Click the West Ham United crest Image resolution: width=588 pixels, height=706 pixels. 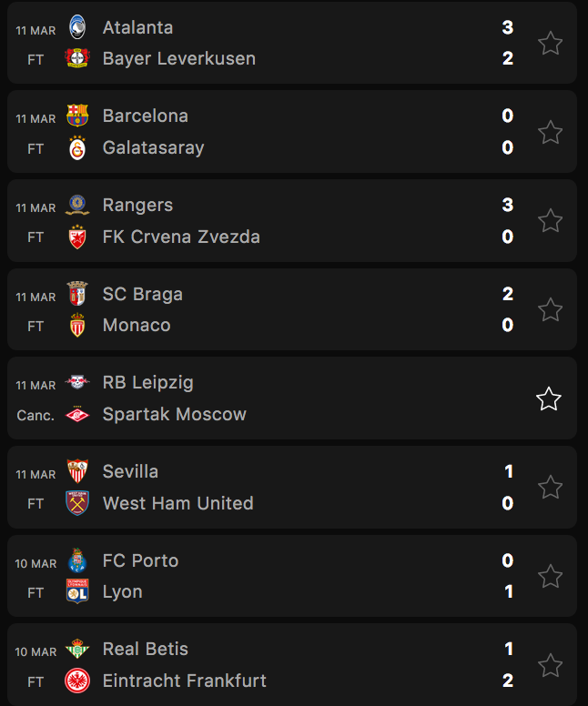pos(77,503)
